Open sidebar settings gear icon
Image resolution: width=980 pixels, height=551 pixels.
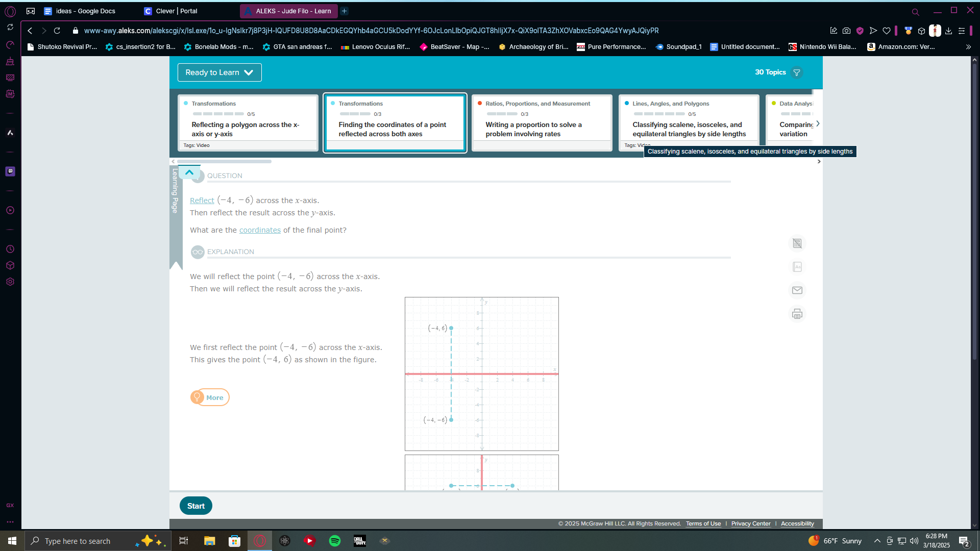pos(10,282)
